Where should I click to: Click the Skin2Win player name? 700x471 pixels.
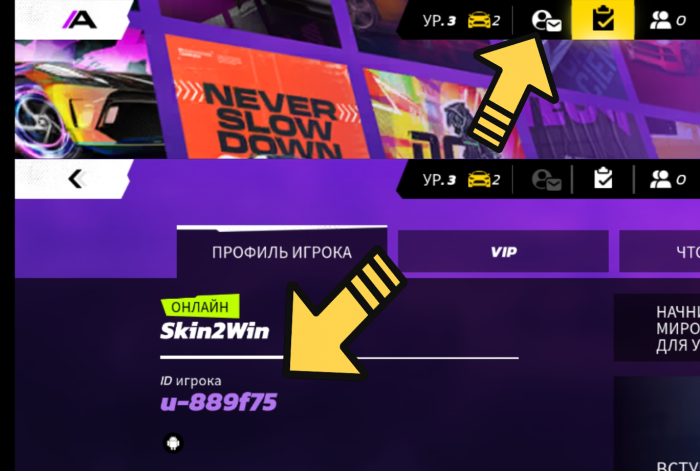click(215, 331)
